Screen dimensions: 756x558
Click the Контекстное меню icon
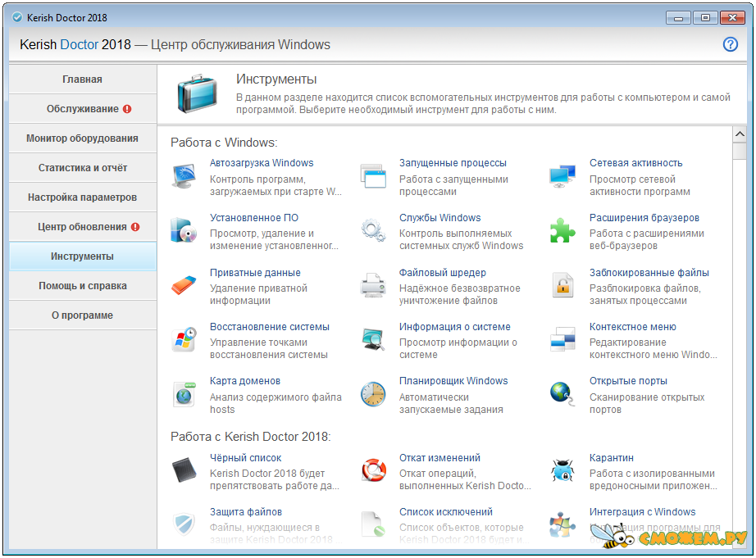(562, 339)
